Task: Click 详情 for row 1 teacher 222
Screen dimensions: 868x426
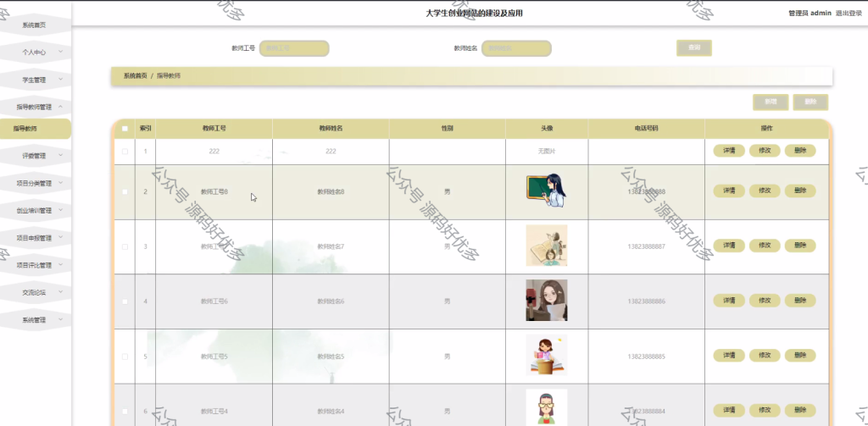Action: click(x=728, y=151)
